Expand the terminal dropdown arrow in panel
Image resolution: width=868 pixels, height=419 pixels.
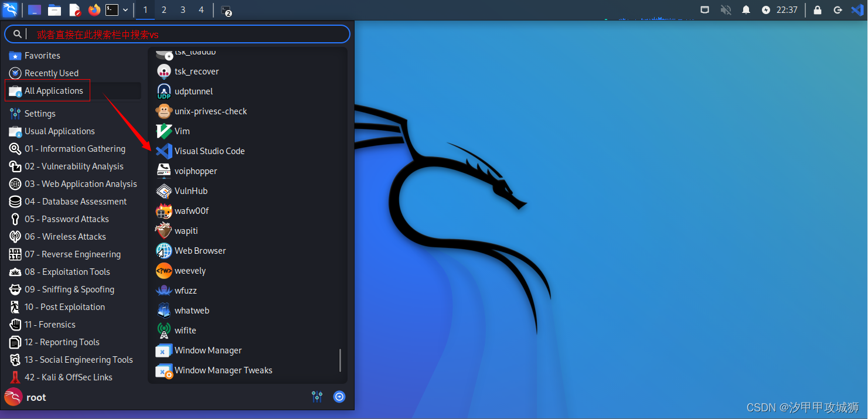125,10
